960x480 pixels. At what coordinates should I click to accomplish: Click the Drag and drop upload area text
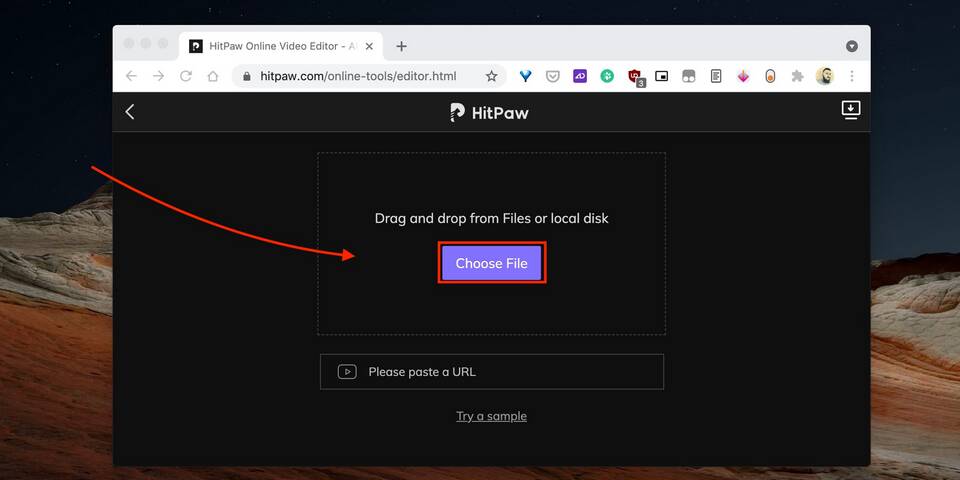(492, 218)
